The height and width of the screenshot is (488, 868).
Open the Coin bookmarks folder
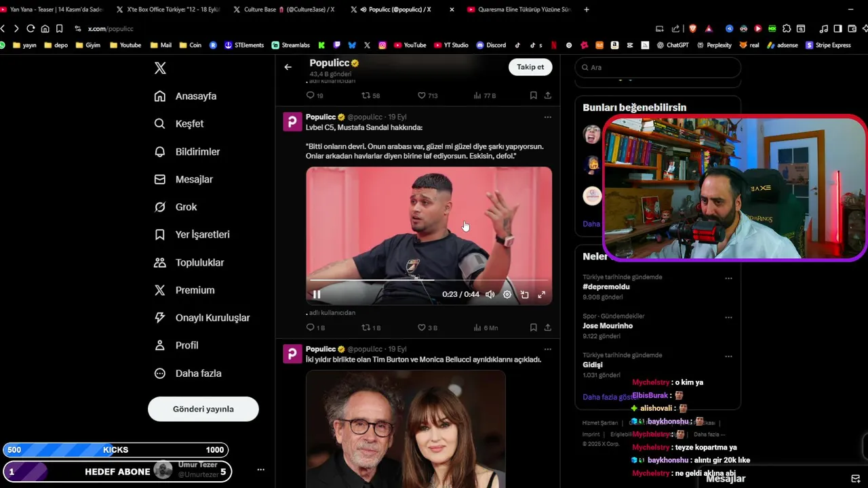pyautogui.click(x=190, y=45)
